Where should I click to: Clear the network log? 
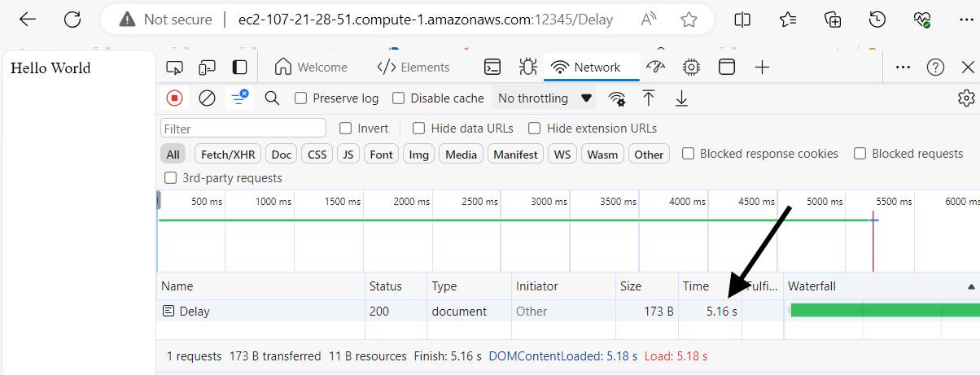point(207,98)
